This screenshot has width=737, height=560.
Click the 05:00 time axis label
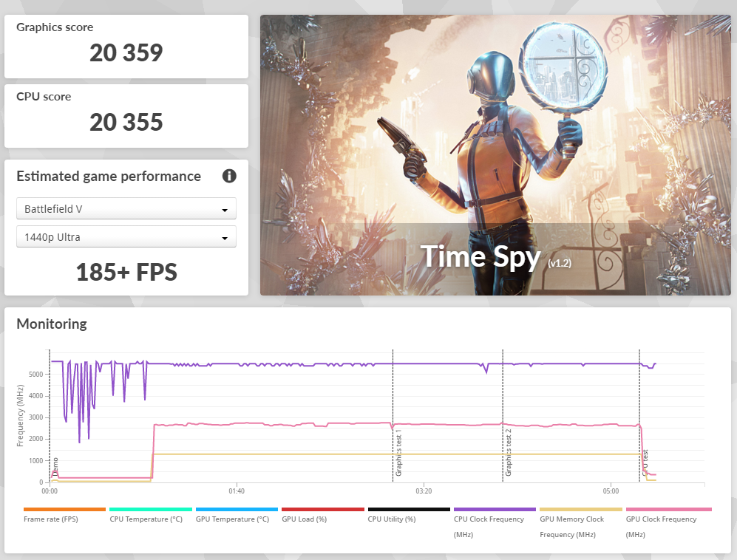coord(611,491)
